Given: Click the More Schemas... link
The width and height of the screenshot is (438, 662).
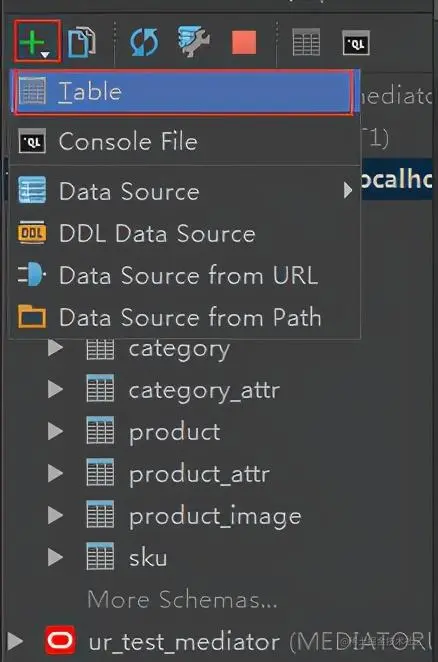Looking at the screenshot, I should pyautogui.click(x=182, y=599).
